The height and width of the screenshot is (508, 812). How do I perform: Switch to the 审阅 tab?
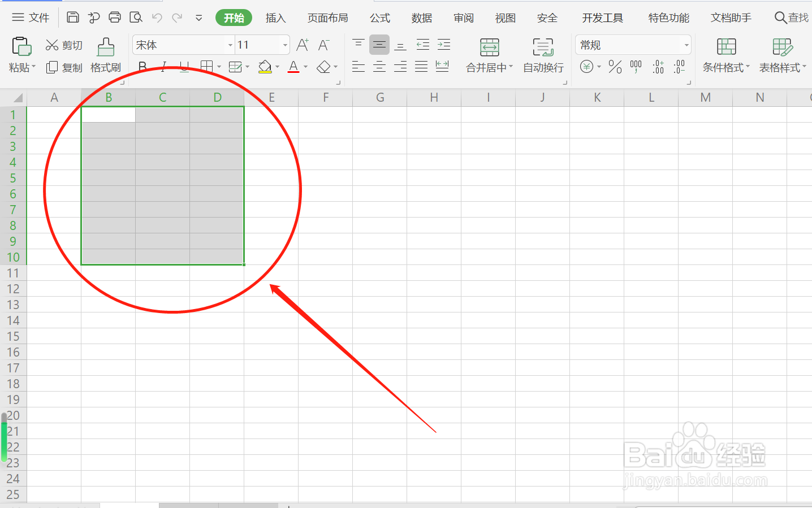(464, 18)
